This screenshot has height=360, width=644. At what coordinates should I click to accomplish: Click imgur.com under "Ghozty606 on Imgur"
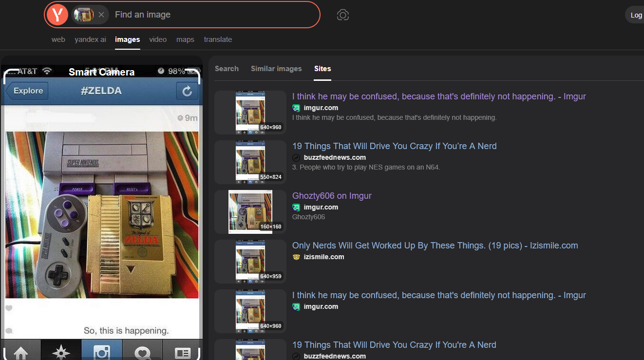(x=321, y=207)
